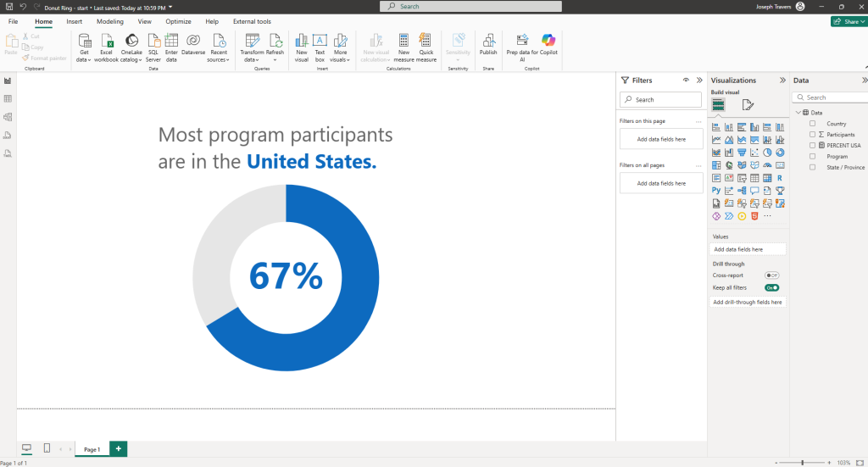The image size is (868, 467).
Task: Switch to Table view in left sidebar
Action: 8,99
